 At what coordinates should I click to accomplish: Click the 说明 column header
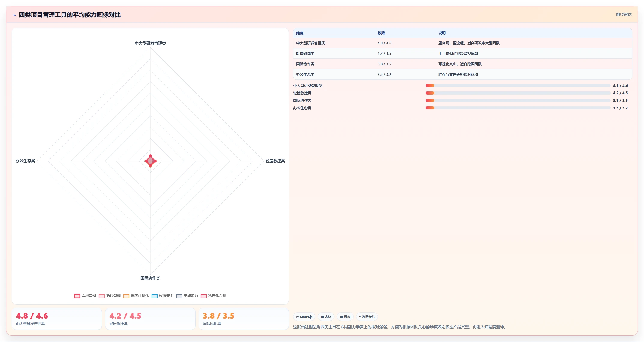pos(442,33)
